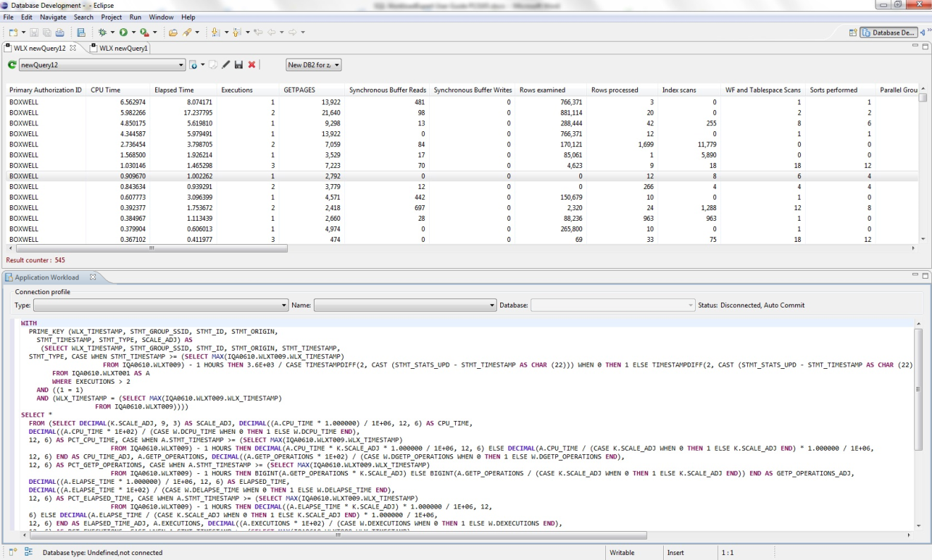Open the Project menu
The image size is (932, 560).
click(x=111, y=17)
